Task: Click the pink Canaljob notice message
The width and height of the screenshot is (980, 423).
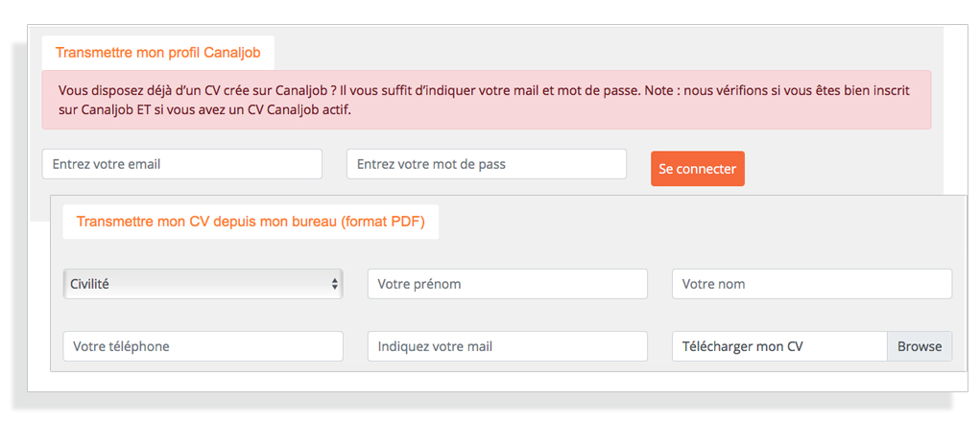Action: click(x=487, y=100)
